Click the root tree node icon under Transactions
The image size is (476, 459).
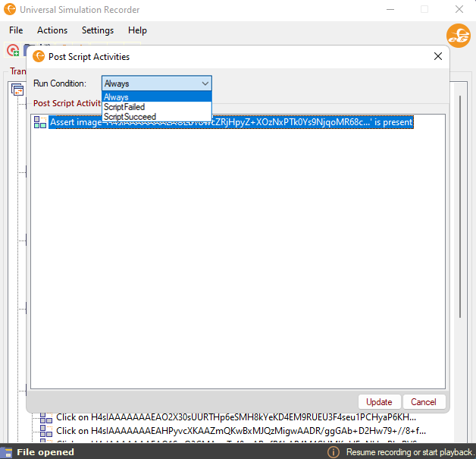[17, 90]
